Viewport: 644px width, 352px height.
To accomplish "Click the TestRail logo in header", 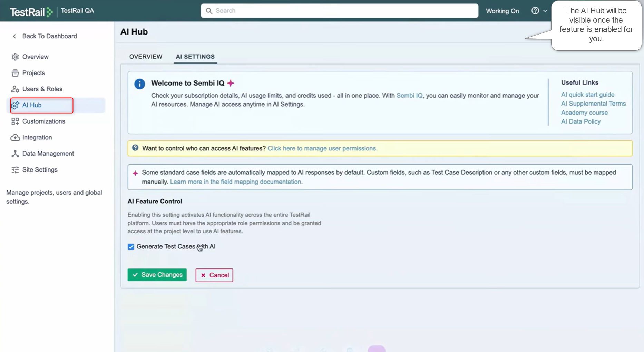I will click(31, 12).
